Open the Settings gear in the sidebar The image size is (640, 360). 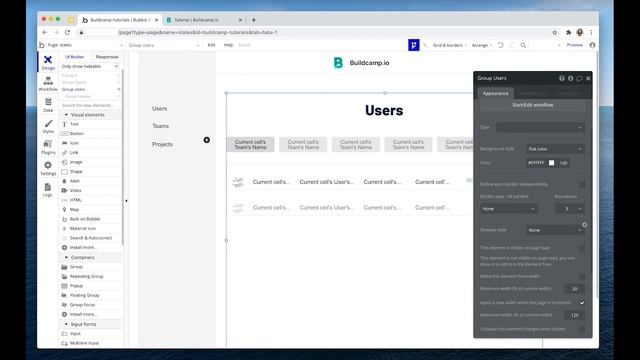pos(48,168)
